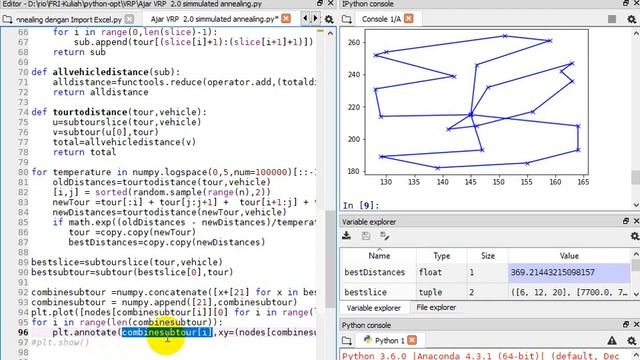Click 'def tourtodistance(tour,vehicle):' on line 74

119,112
